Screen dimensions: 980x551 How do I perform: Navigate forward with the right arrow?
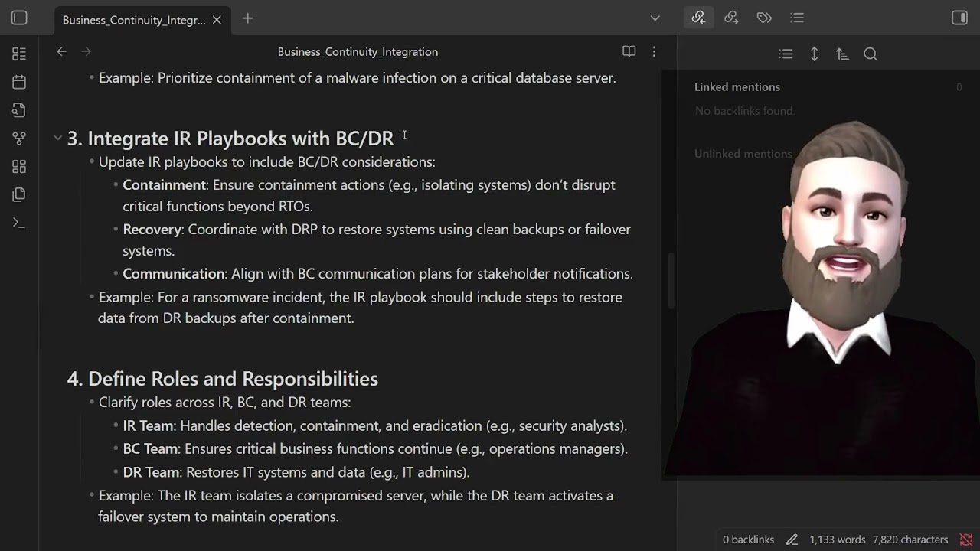click(86, 52)
